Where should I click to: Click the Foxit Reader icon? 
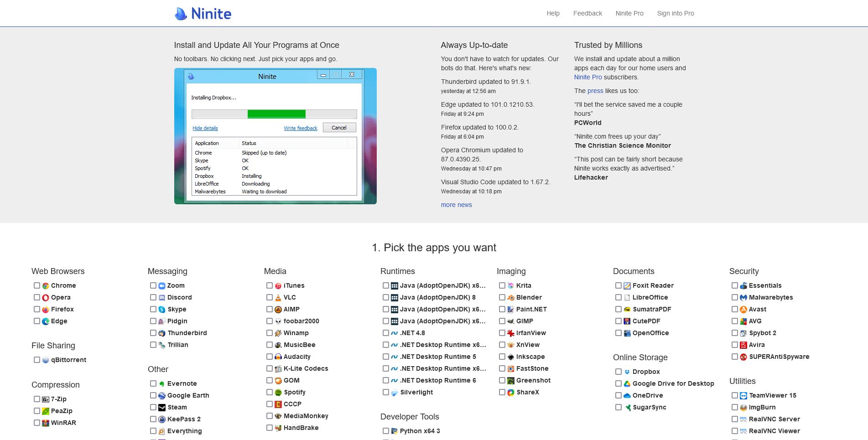coord(627,286)
